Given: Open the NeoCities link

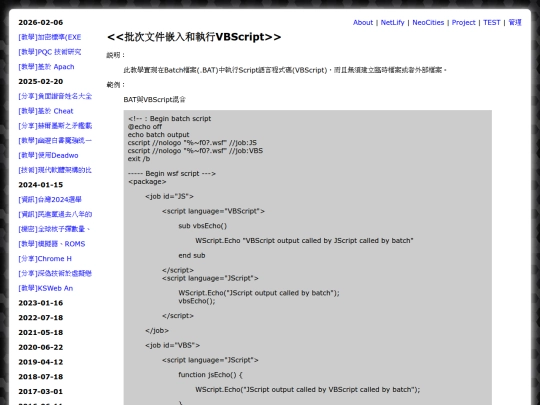Looking at the screenshot, I should click(x=428, y=22).
